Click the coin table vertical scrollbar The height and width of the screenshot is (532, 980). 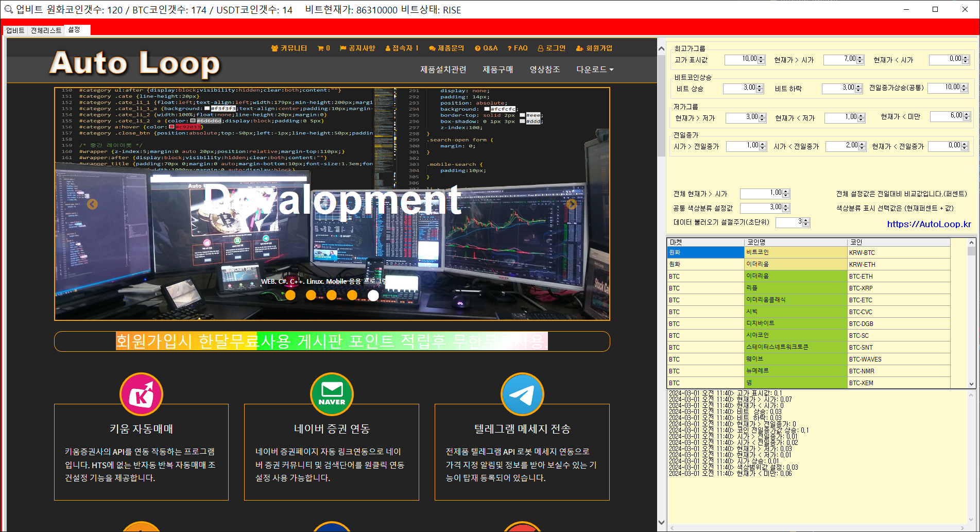971,313
